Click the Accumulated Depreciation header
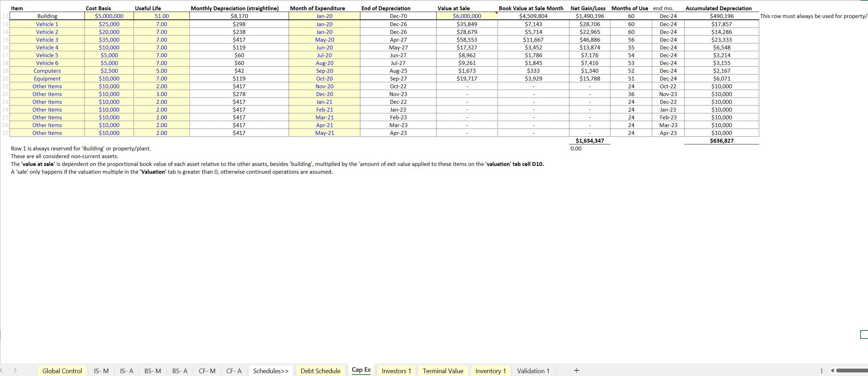The width and height of the screenshot is (868, 376). tap(719, 8)
